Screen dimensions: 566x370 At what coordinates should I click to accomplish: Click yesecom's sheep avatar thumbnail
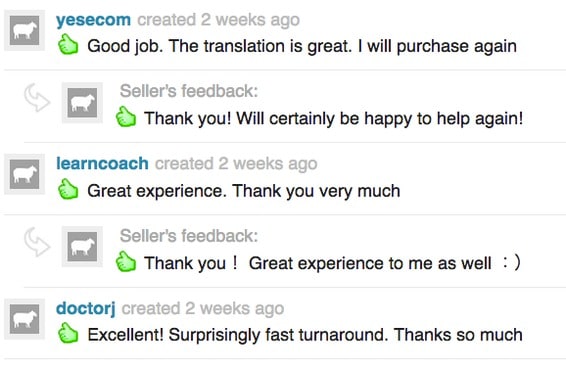[25, 30]
